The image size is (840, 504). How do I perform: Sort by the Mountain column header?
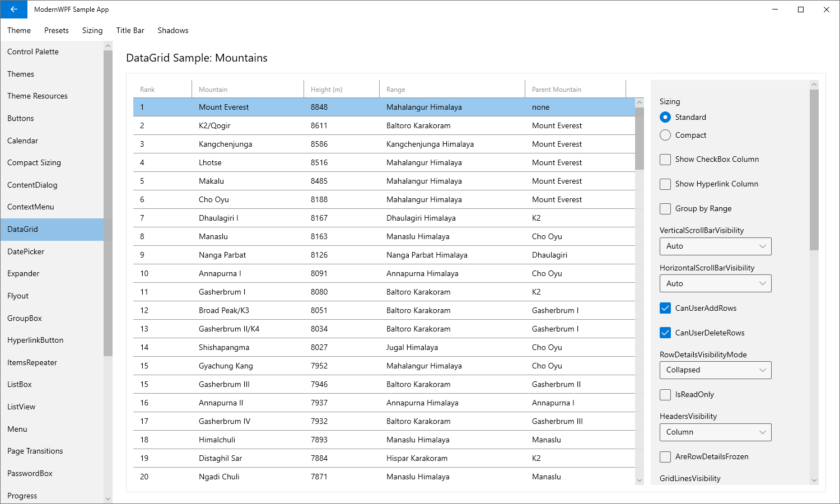248,90
